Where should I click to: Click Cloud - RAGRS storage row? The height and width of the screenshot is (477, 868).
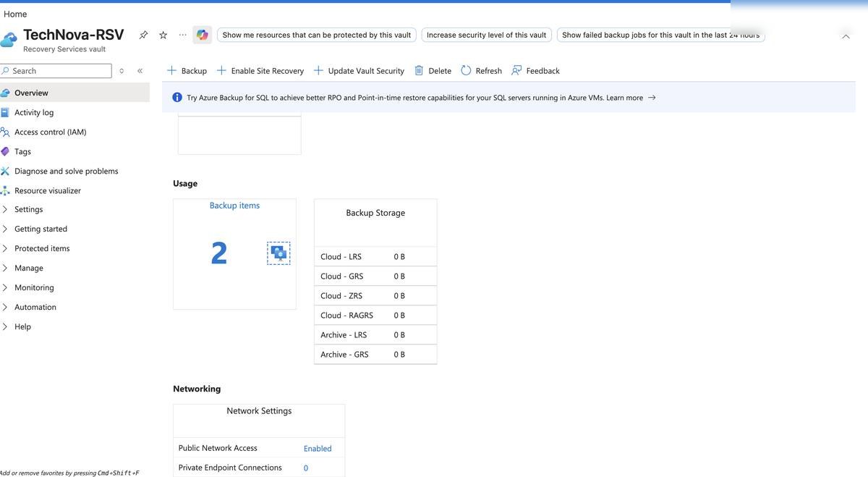pyautogui.click(x=375, y=315)
